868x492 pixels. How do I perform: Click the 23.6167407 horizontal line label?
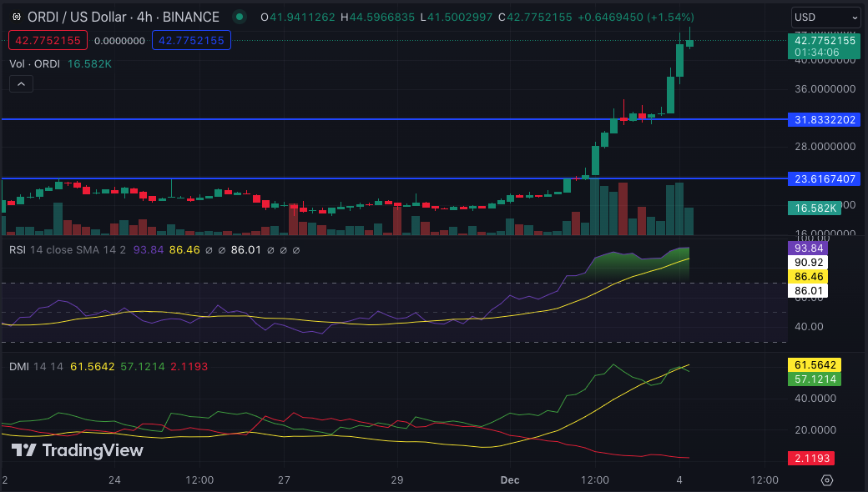pyautogui.click(x=825, y=179)
